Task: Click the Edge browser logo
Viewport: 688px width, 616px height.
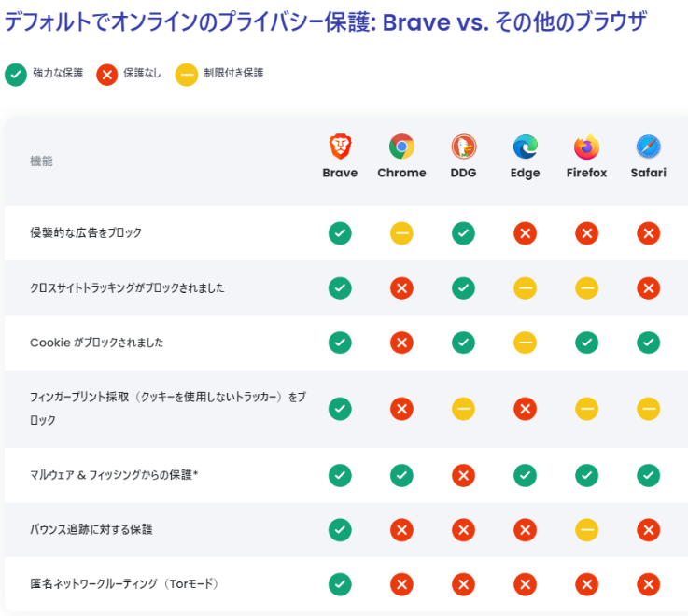Action: pos(526,147)
